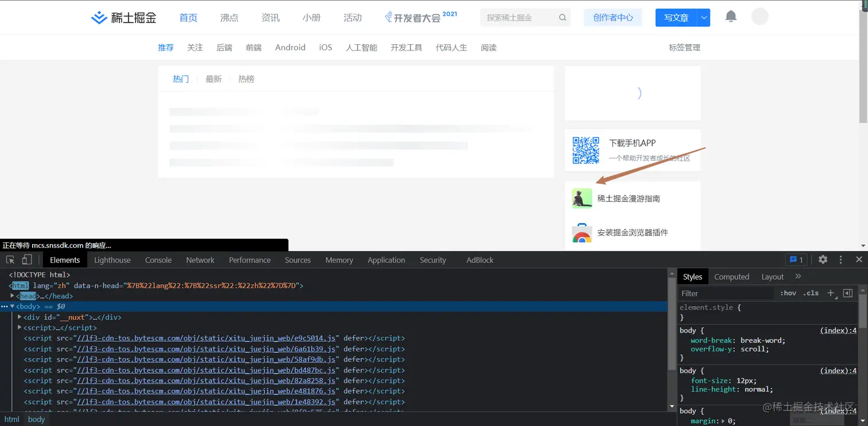This screenshot has width=868, height=426.
Task: Click the 开发者大会 2021 banner
Action: click(421, 17)
